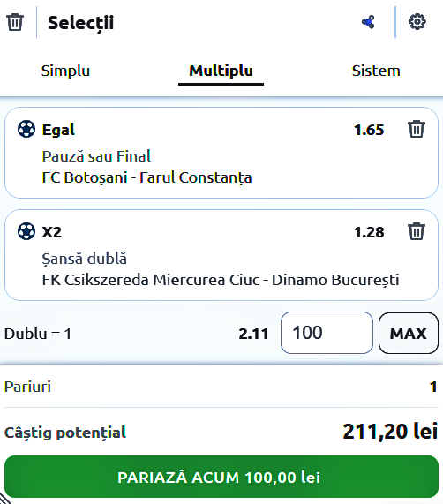Click the Dublu = 1 label
This screenshot has height=504, width=443.
pyautogui.click(x=38, y=334)
